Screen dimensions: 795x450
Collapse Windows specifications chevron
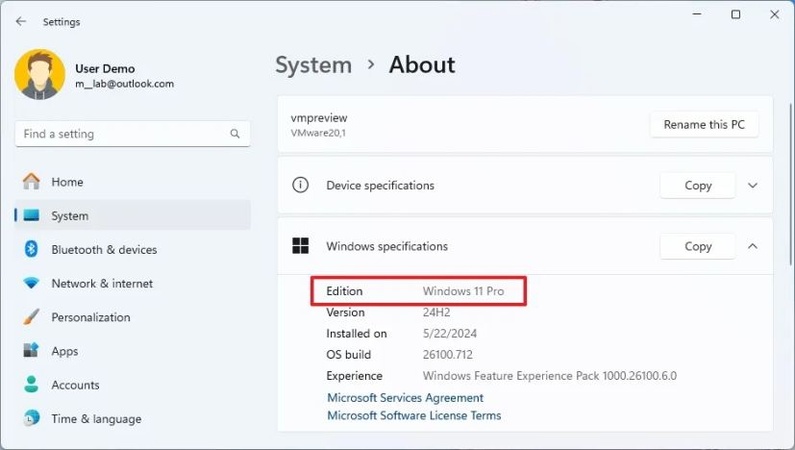(x=753, y=246)
